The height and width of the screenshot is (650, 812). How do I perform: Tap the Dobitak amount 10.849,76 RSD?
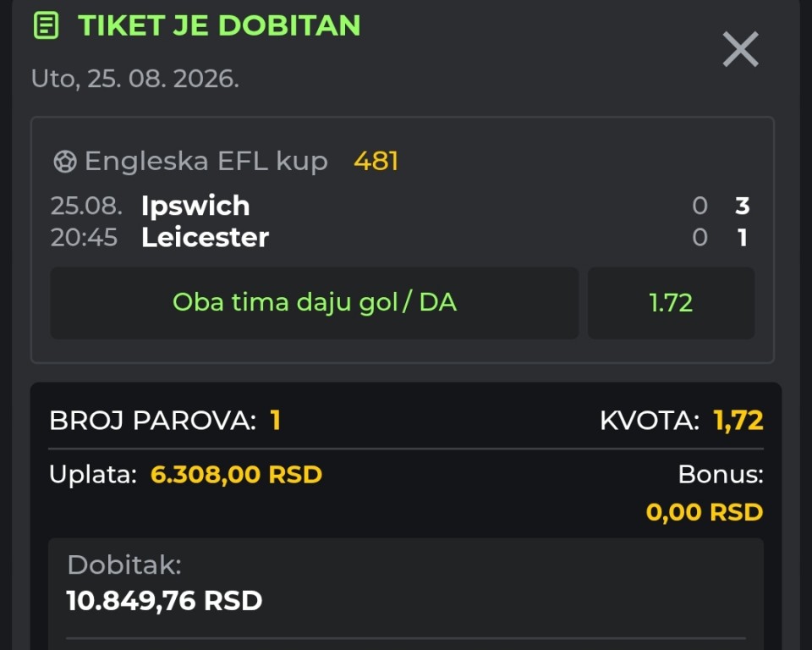165,601
